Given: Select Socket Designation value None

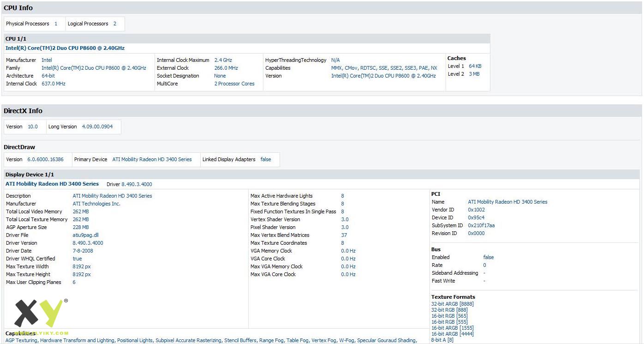Looking at the screenshot, I should 220,76.
